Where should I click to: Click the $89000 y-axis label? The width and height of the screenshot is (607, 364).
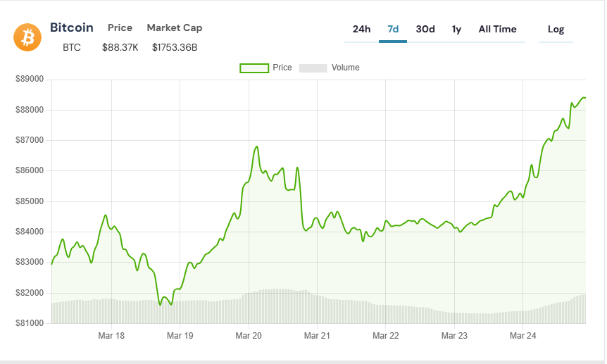tap(30, 80)
